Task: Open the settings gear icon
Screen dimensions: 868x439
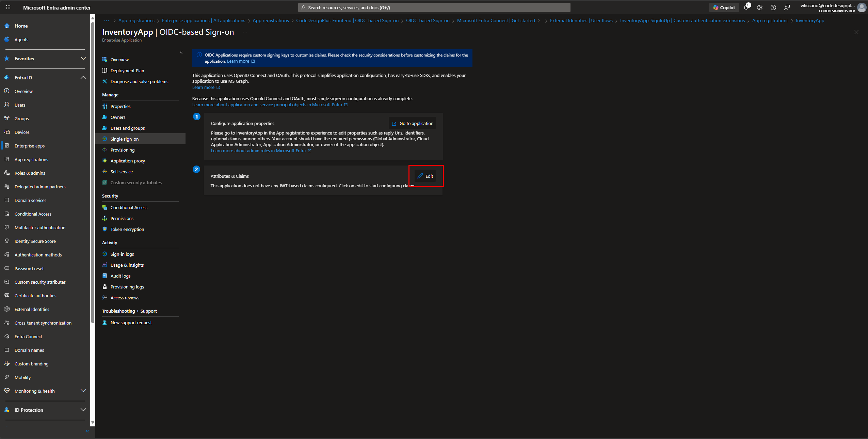Action: (760, 7)
